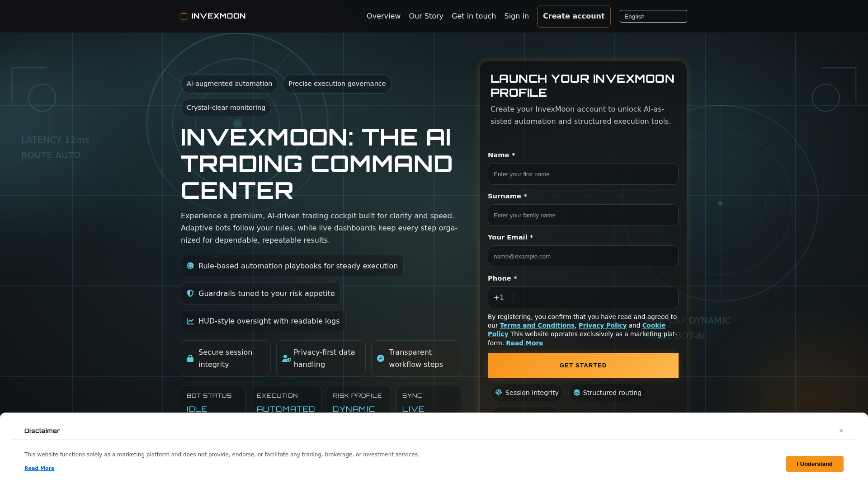This screenshot has width=868, height=488.
Task: Click the main heading INVEXMOON: THE AI TRADING COMMAND CENTER
Action: 316,164
